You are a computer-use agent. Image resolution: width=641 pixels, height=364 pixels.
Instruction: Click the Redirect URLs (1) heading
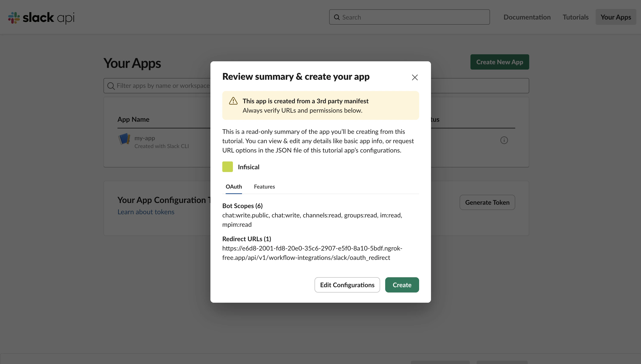246,239
